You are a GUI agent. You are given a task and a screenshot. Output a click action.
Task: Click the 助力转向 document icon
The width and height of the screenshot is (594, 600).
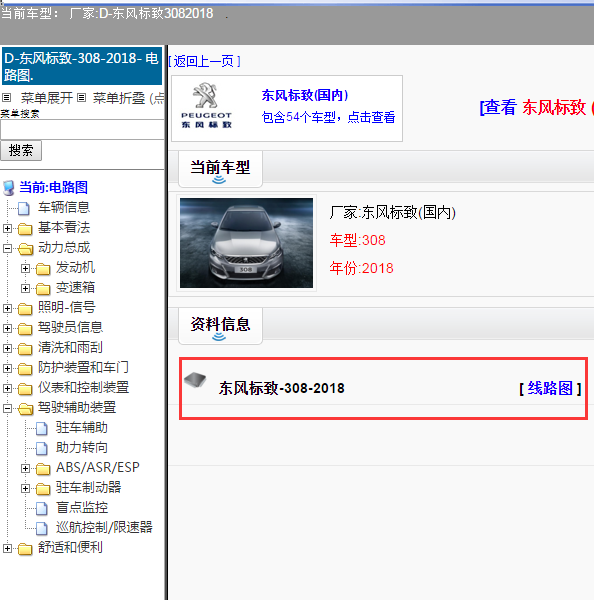42,448
